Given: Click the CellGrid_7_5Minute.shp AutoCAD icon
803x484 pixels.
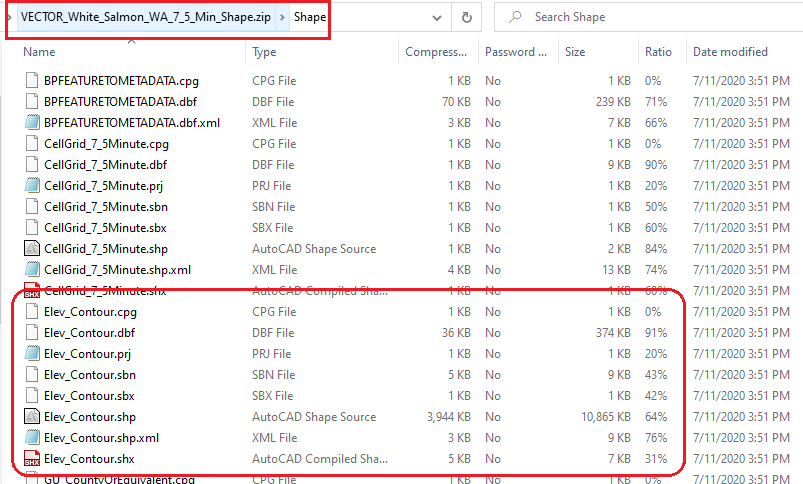Looking at the screenshot, I should [x=32, y=248].
